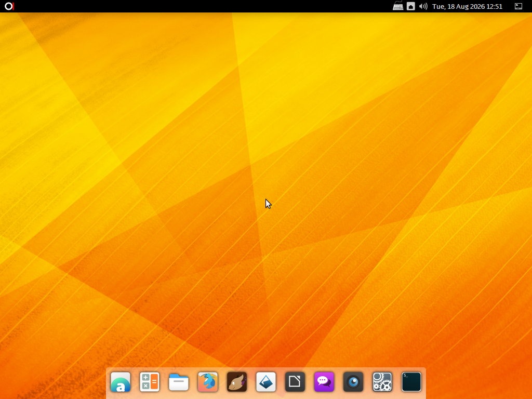The image size is (532, 399).
Task: Click the show desktop panel icon
Action: point(518,6)
